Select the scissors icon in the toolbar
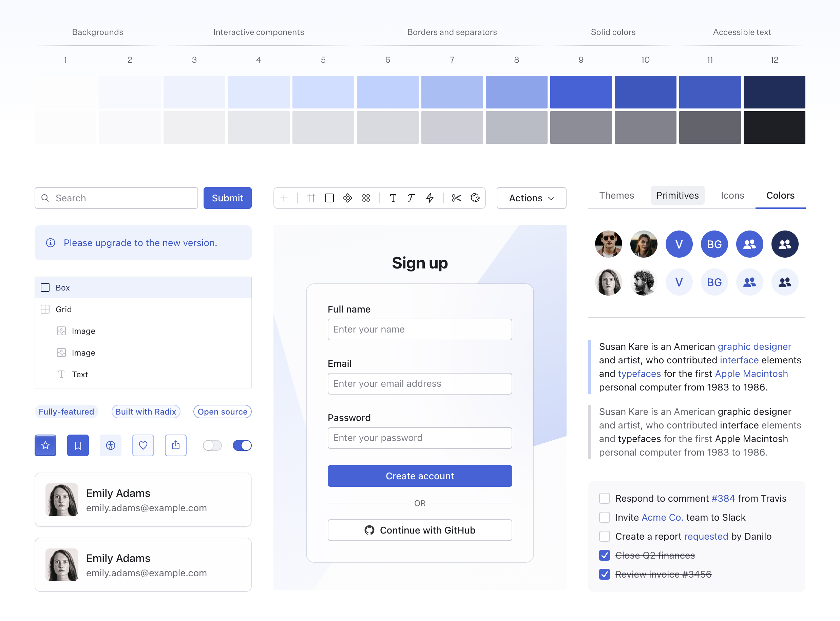840x621 pixels. 456,198
